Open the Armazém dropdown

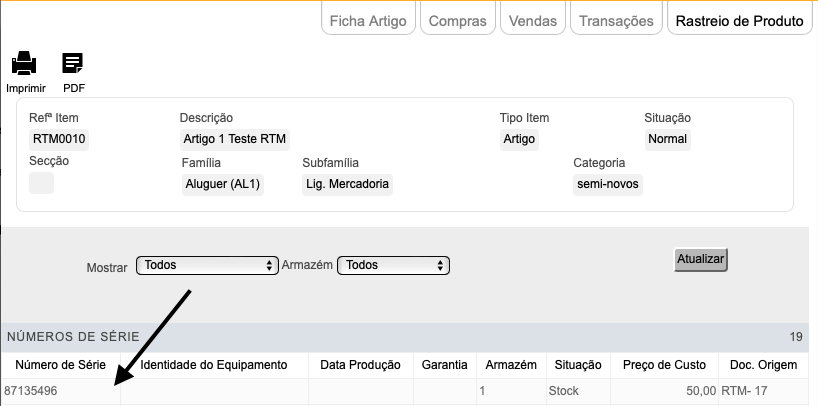click(393, 265)
